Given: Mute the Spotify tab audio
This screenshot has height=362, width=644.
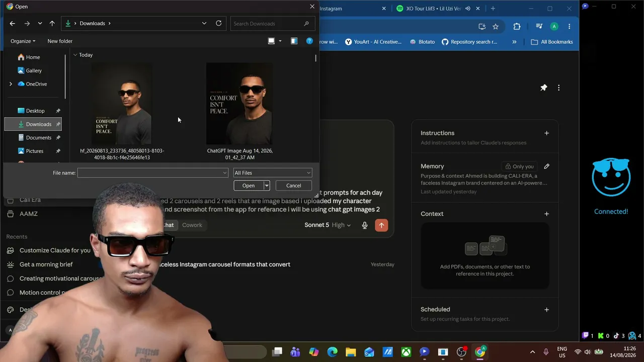Looking at the screenshot, I should coord(468,9).
